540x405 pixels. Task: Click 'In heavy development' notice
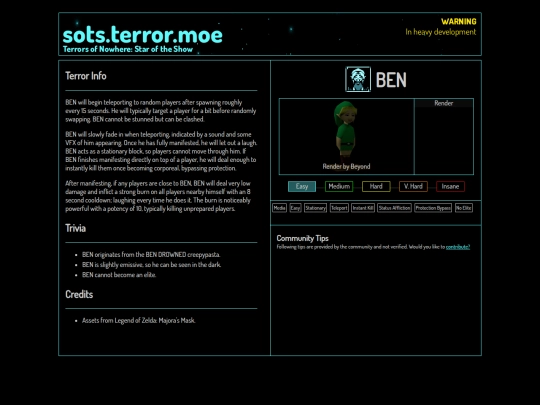[441, 32]
